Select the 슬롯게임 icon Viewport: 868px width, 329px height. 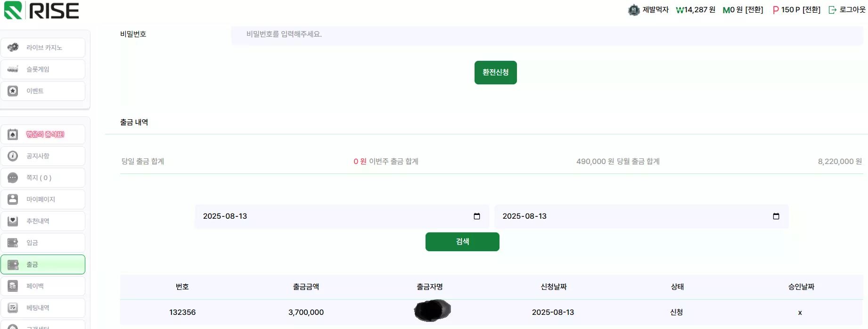click(x=13, y=69)
